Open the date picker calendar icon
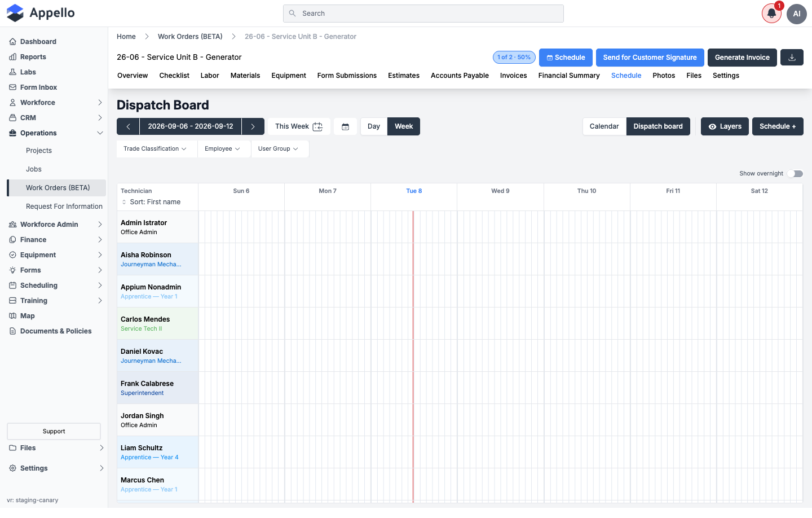812x518 pixels. pyautogui.click(x=346, y=126)
